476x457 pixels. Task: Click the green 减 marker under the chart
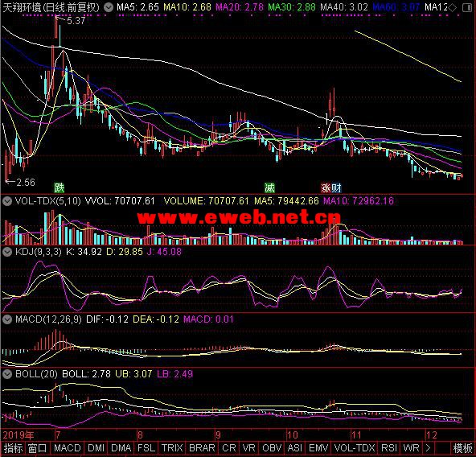[269, 187]
